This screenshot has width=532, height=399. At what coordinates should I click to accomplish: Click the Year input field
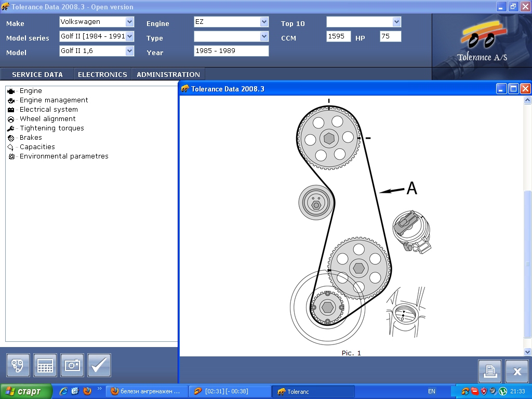(231, 51)
